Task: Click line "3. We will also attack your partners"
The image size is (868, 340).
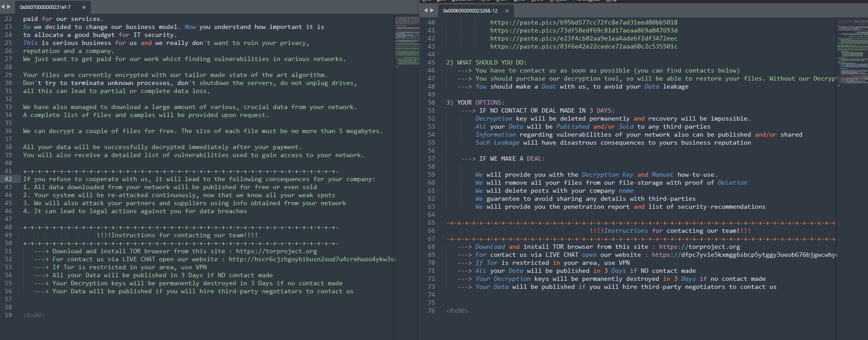Action: pyautogui.click(x=184, y=203)
